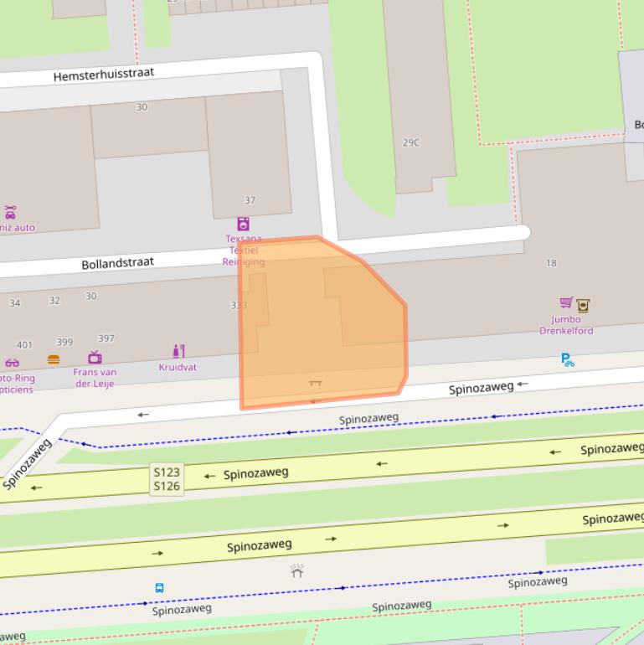The image size is (644, 645).
Task: Click the shelter icon below Spinozaweg
Action: [296, 571]
